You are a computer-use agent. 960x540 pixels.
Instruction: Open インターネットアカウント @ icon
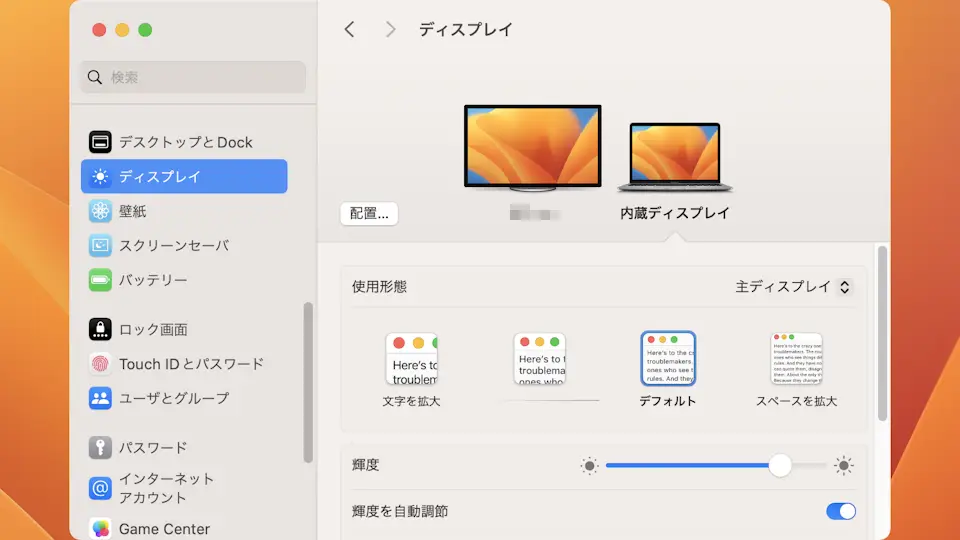[x=100, y=488]
